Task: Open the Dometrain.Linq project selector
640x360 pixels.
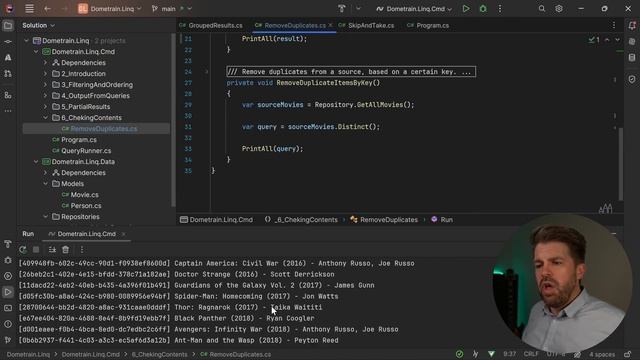Action: click(110, 9)
